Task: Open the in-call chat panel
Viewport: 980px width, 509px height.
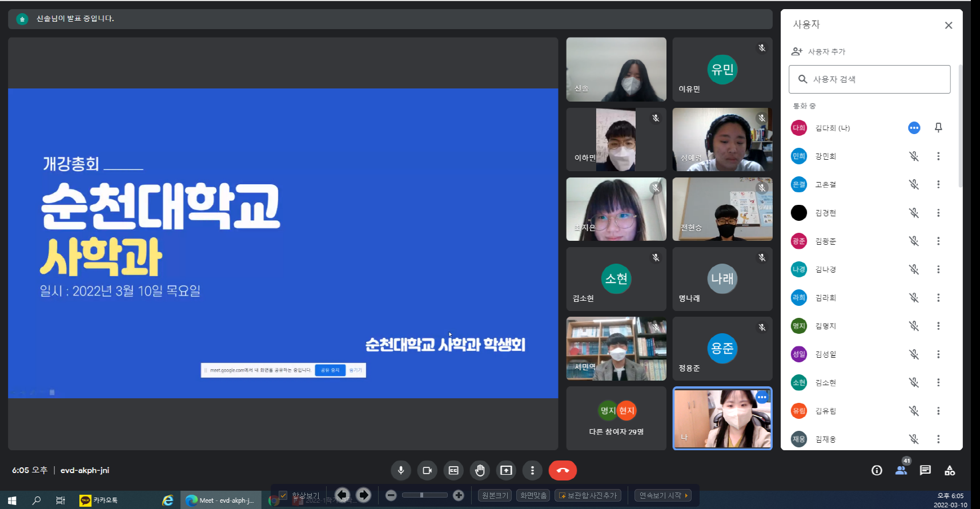Action: [x=925, y=470]
